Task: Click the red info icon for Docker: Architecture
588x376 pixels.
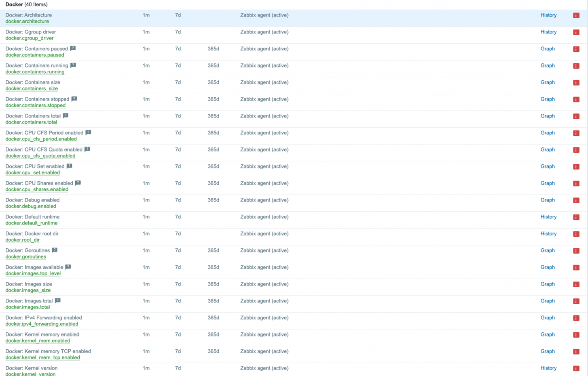Action: click(576, 15)
